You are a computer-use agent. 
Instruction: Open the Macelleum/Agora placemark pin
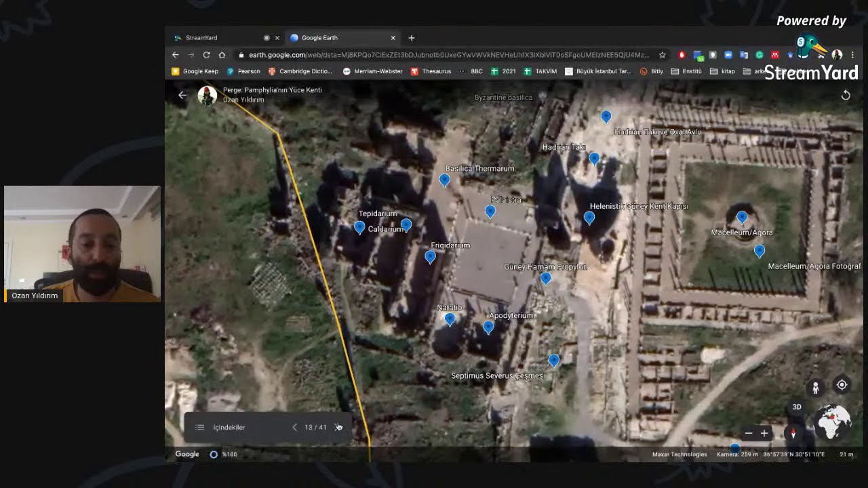[x=742, y=217]
